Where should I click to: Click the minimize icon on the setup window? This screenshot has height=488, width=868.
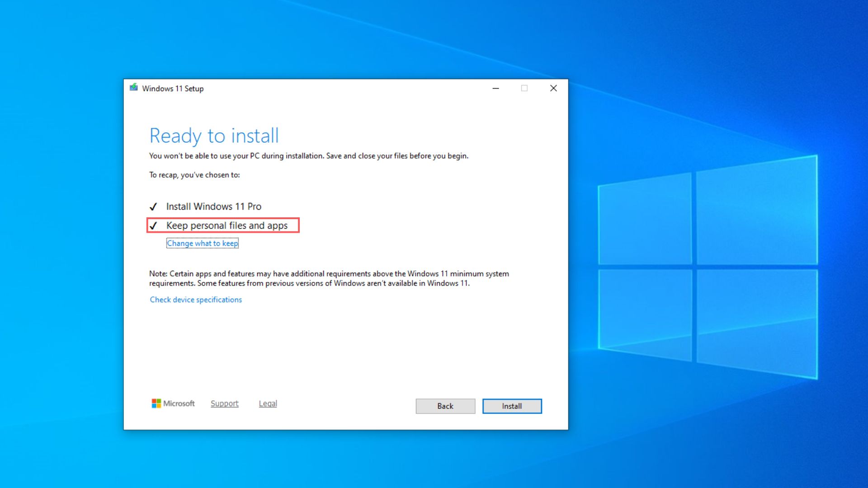[495, 88]
